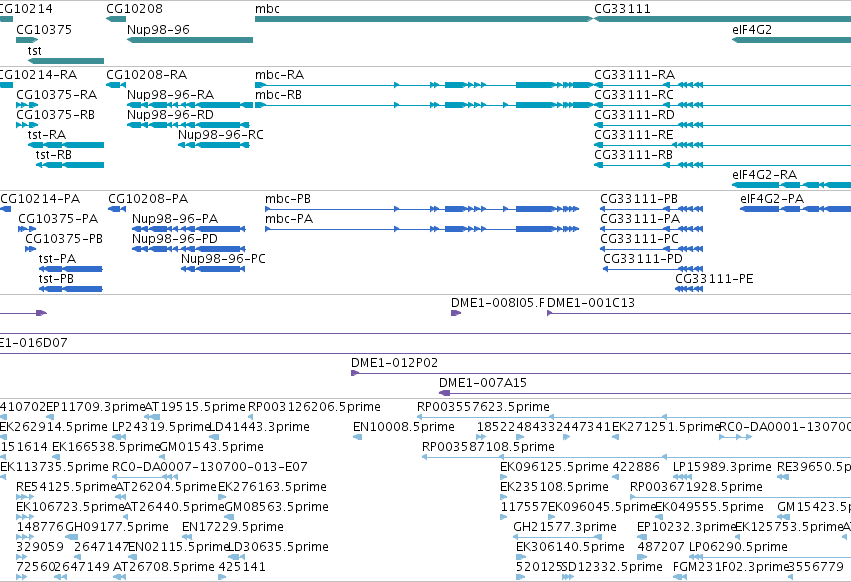This screenshot has width=851, height=582.
Task: Click the CG33111-PC protein label
Action: (639, 239)
